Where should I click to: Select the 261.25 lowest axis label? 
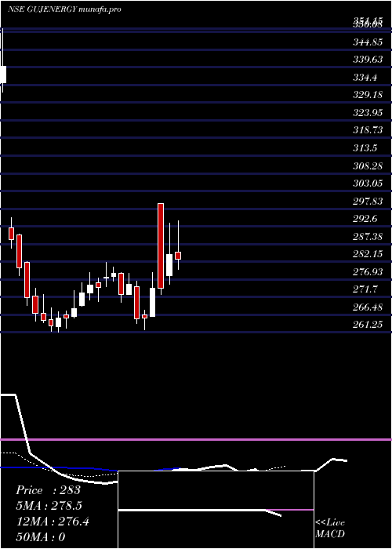point(368,325)
